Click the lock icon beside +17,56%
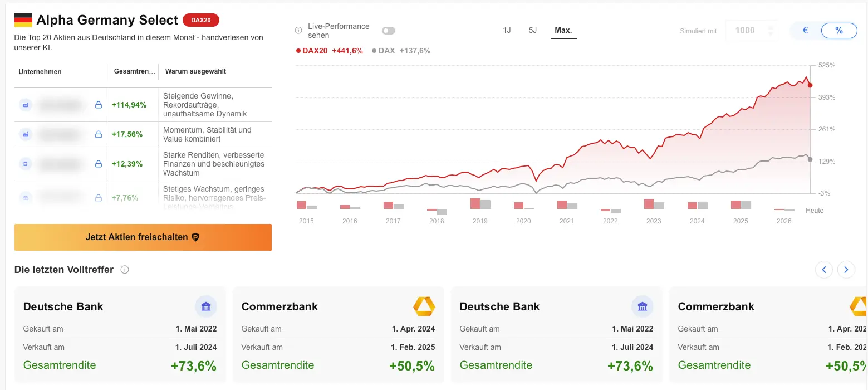868x390 pixels. click(99, 134)
